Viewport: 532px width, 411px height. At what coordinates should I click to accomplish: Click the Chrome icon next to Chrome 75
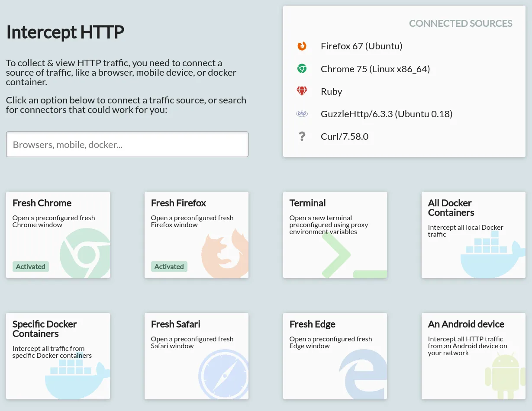[302, 68]
